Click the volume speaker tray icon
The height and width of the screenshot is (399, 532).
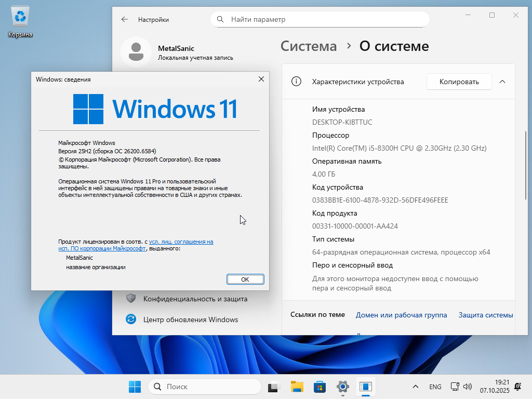(x=468, y=387)
